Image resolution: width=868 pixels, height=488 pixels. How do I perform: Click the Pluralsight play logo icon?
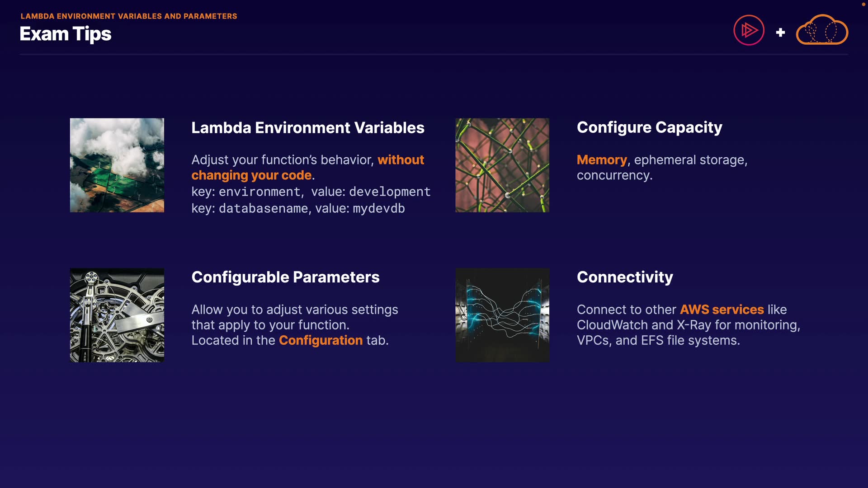point(749,30)
